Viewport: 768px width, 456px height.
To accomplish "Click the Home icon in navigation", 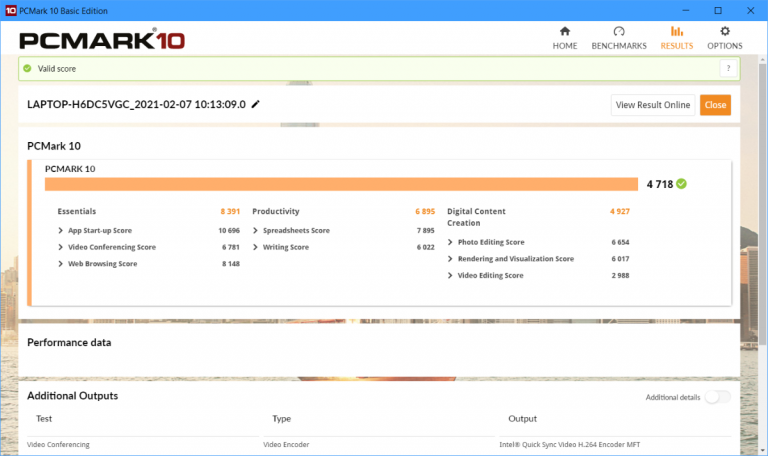I will pos(565,32).
